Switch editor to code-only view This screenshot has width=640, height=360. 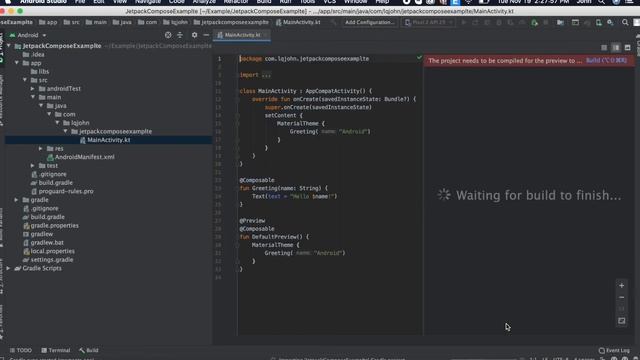pyautogui.click(x=604, y=48)
